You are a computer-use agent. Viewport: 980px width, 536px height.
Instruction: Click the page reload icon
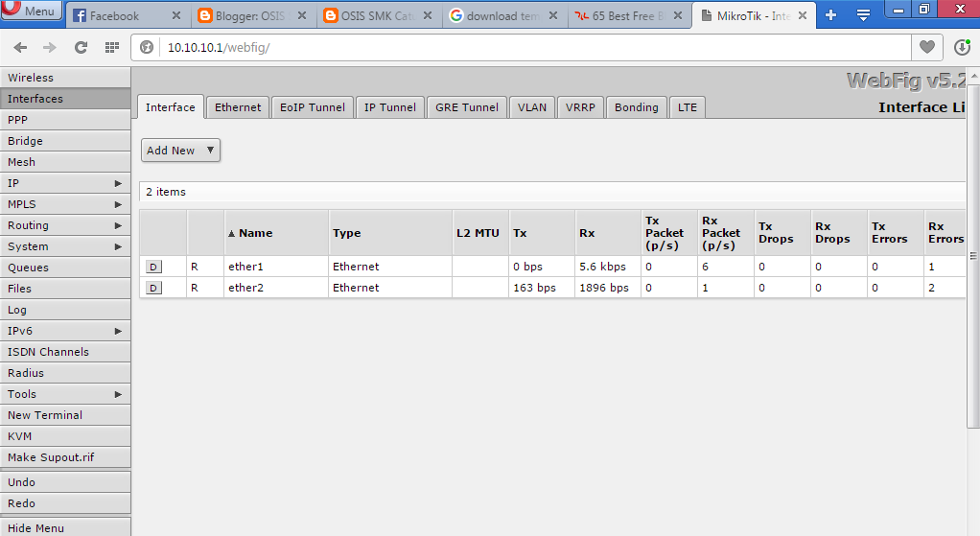[81, 47]
